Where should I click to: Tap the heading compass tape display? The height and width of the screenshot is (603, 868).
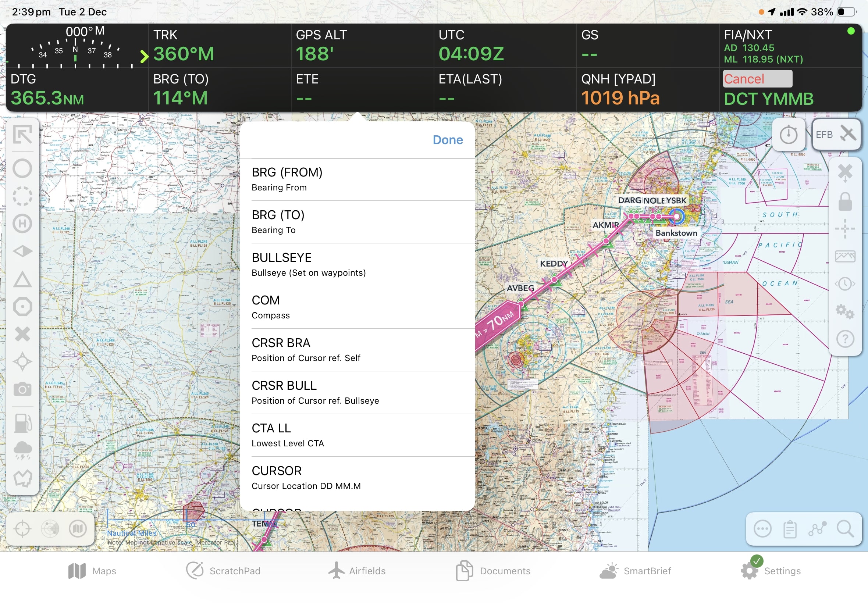coord(75,46)
